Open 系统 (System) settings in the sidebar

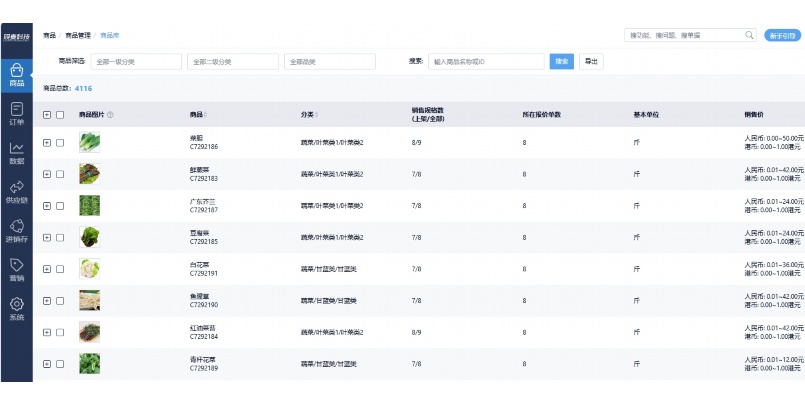point(16,308)
